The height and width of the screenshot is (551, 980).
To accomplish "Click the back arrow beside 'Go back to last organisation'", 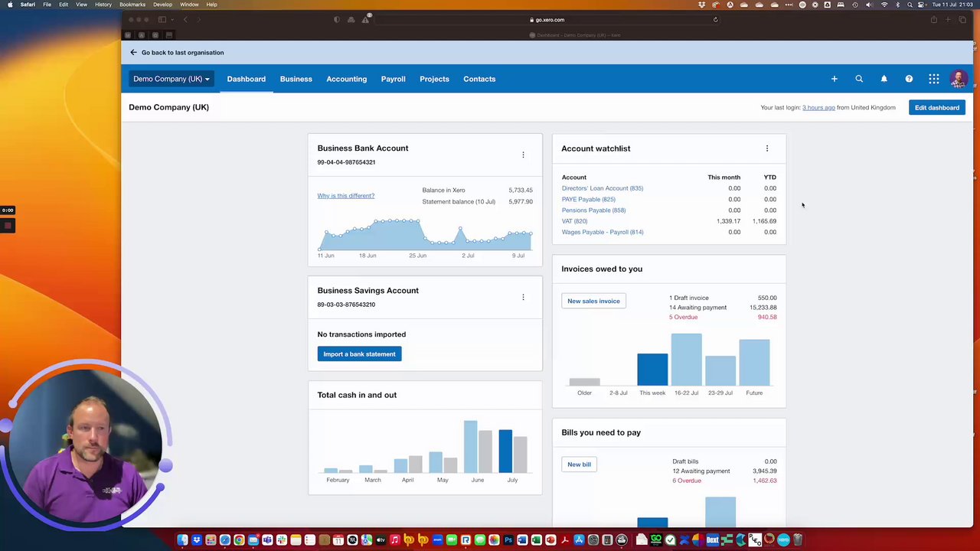I will click(x=133, y=53).
